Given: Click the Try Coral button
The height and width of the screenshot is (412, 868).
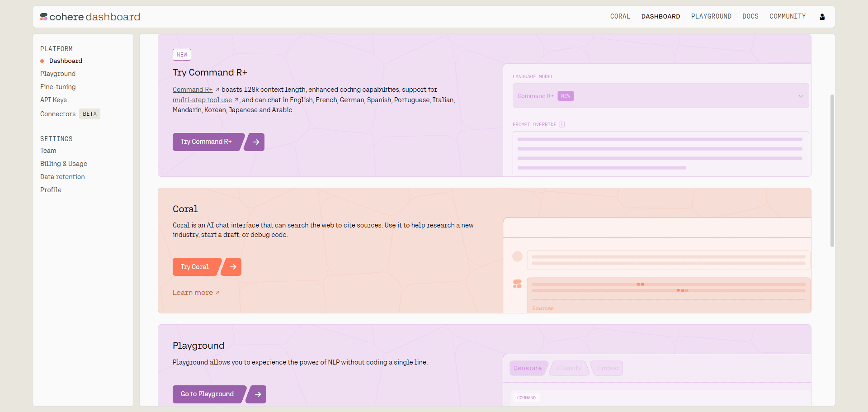Looking at the screenshot, I should tap(195, 267).
